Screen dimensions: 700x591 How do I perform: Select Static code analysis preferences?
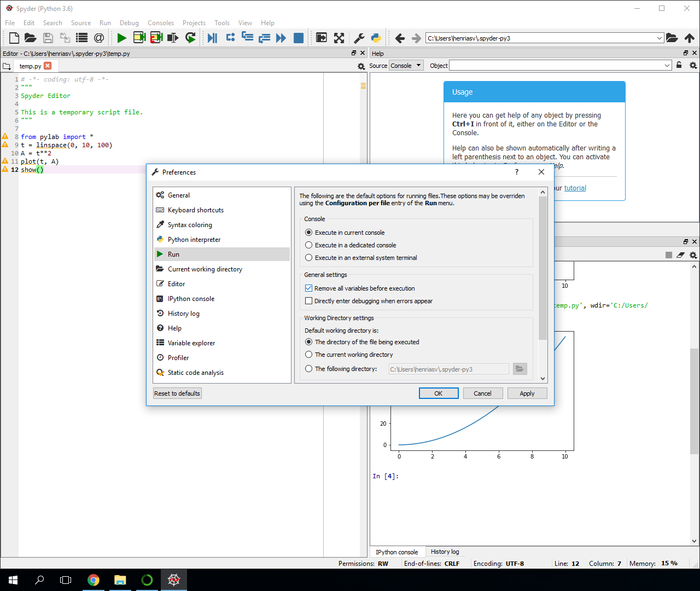pos(221,373)
